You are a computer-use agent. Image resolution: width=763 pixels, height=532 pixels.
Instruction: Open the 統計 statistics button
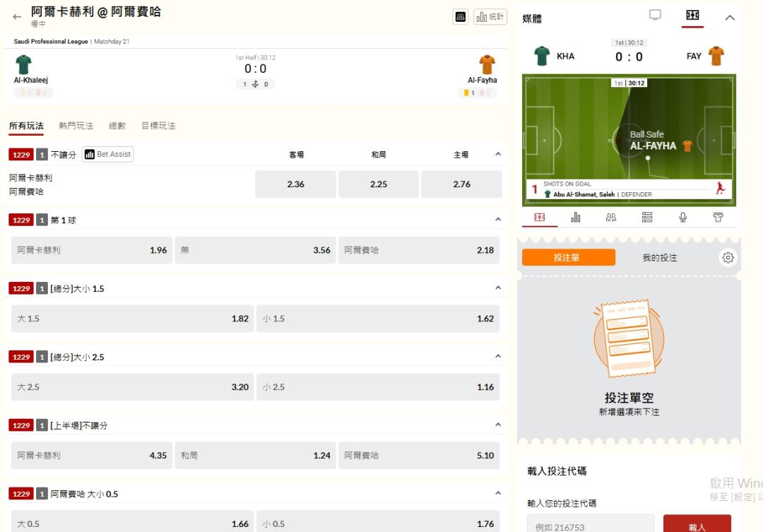tap(490, 17)
